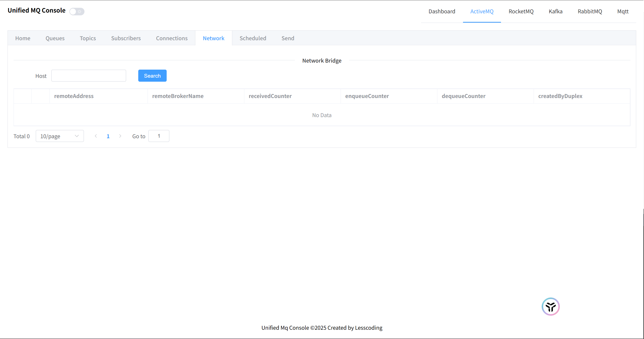The height and width of the screenshot is (339, 644).
Task: Open the Mqtt menu item
Action: (x=623, y=11)
